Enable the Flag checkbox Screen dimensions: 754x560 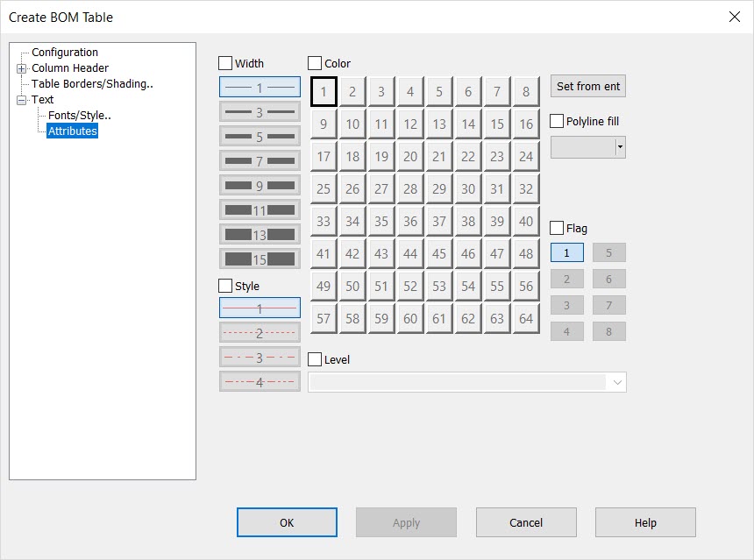555,228
